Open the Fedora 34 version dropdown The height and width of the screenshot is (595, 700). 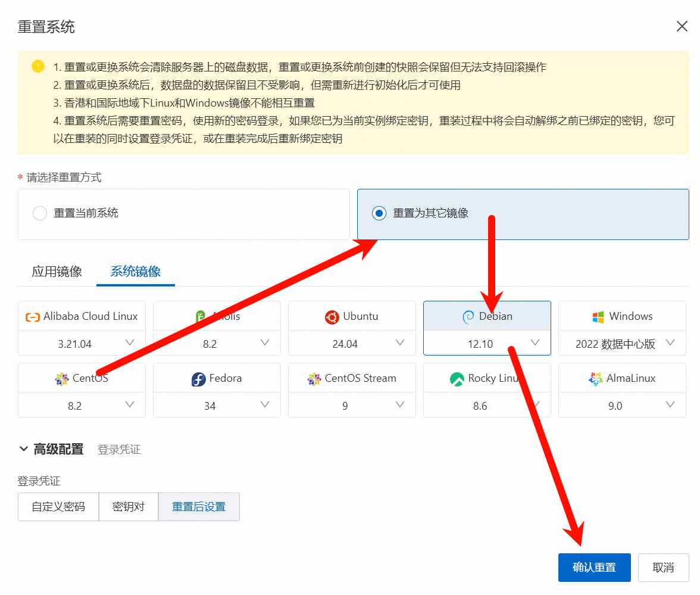pyautogui.click(x=217, y=405)
